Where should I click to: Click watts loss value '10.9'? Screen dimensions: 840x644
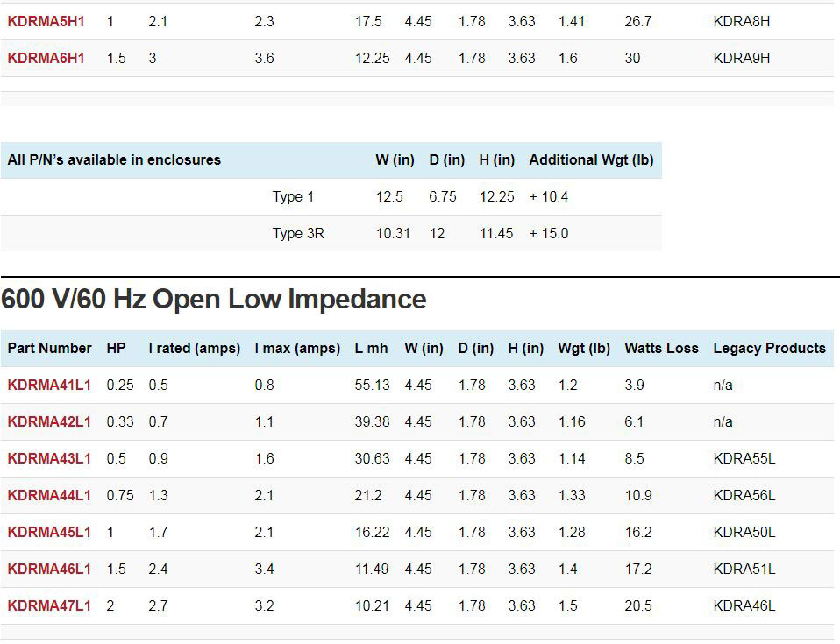[638, 495]
